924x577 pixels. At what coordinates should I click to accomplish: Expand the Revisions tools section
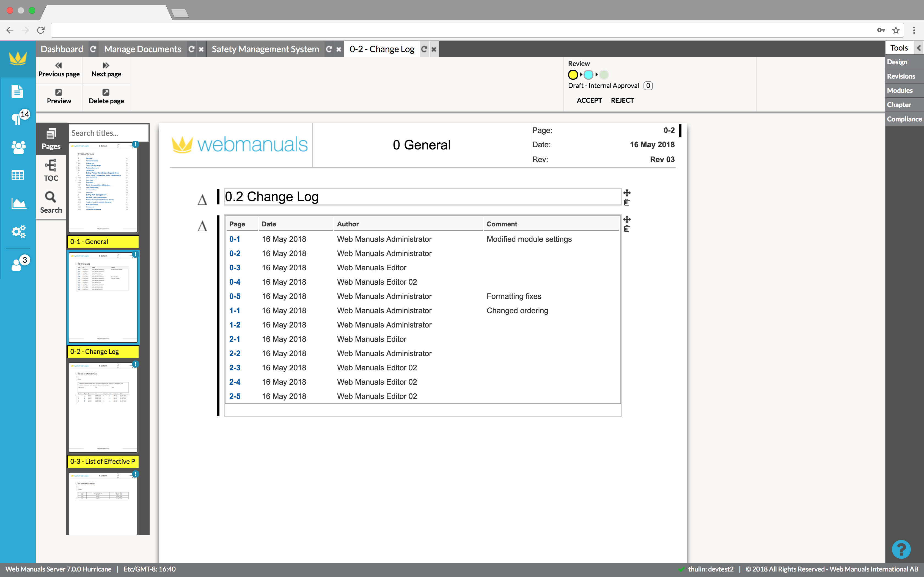[901, 76]
